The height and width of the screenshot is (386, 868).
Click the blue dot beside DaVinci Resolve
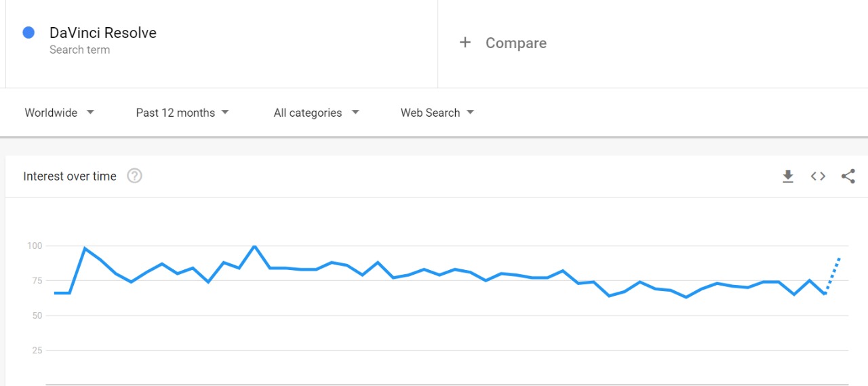[x=28, y=33]
